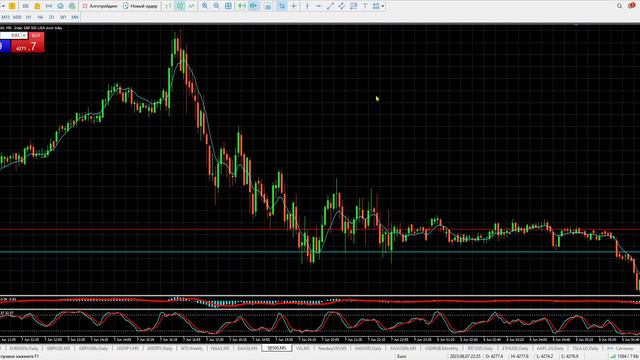Select the line chart type icon

click(x=191, y=6)
